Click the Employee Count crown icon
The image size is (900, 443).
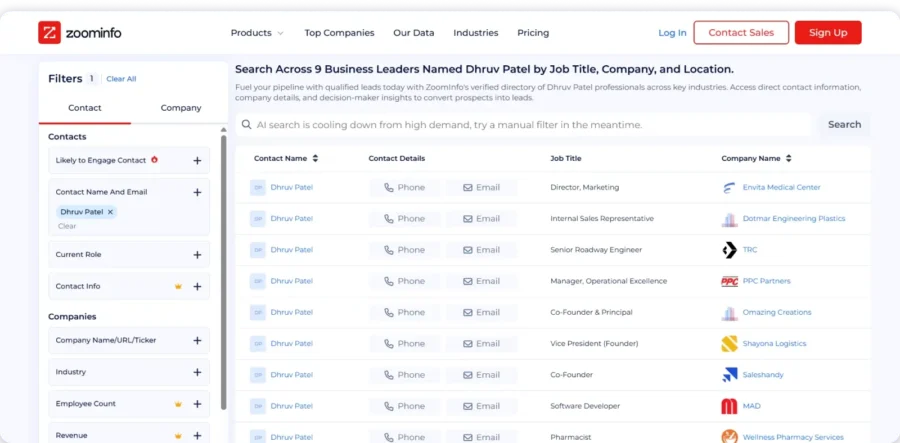coord(178,404)
